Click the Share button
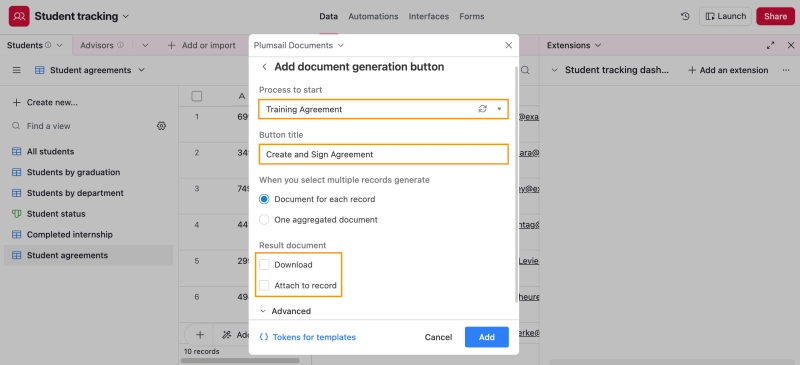 [776, 16]
